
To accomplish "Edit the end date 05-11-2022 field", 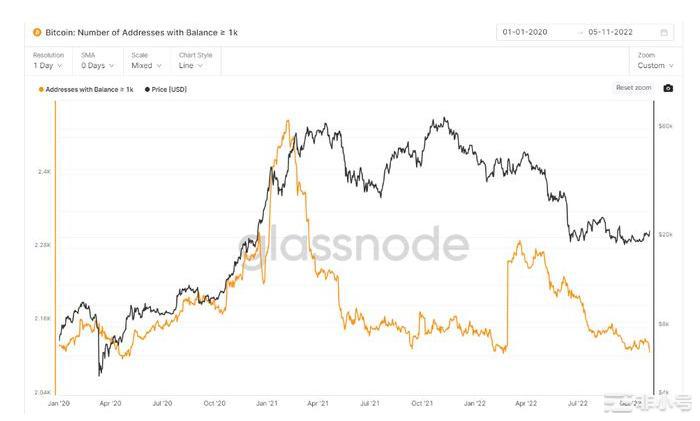I will click(614, 32).
